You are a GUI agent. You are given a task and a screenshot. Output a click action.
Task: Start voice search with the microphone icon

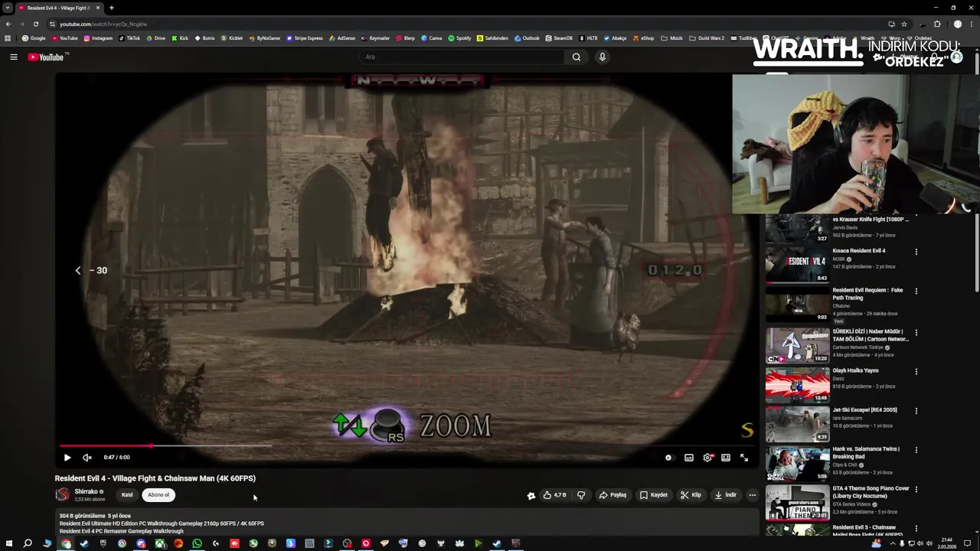coord(603,57)
